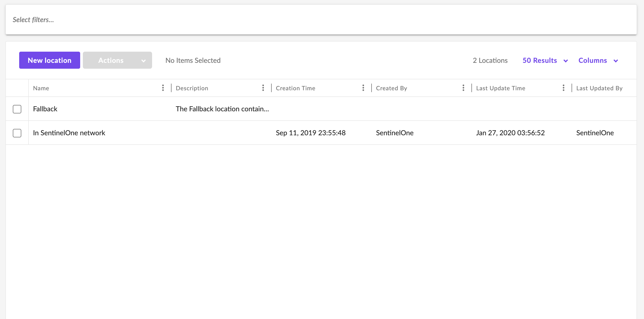
Task: Open Created By column options menu
Action: 463,88
